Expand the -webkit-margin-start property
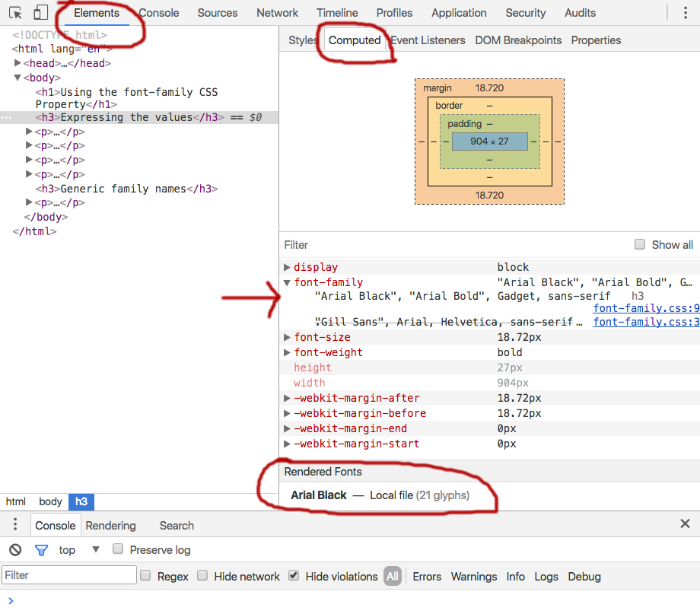This screenshot has width=700, height=614. (287, 444)
